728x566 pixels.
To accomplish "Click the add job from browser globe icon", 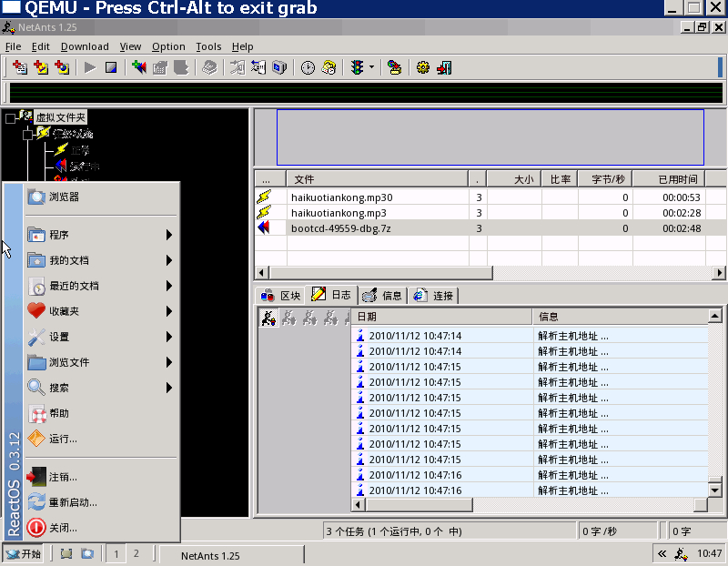I will coord(62,67).
